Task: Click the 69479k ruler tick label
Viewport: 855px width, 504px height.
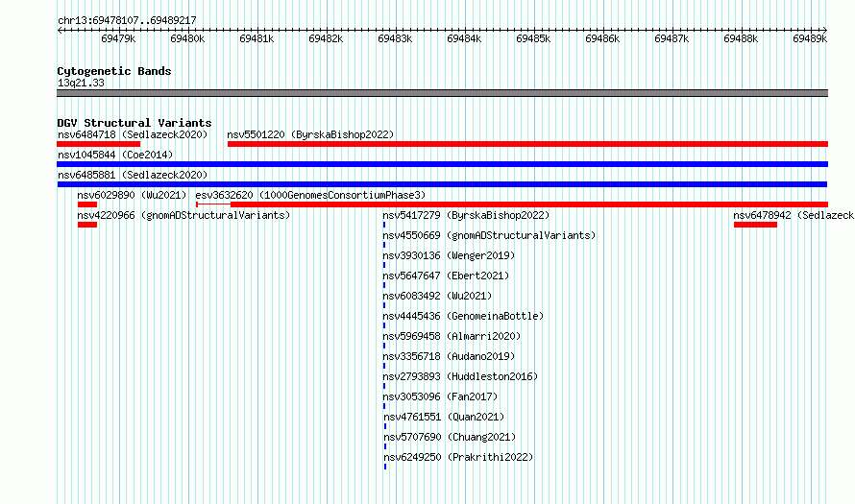Action: click(118, 38)
